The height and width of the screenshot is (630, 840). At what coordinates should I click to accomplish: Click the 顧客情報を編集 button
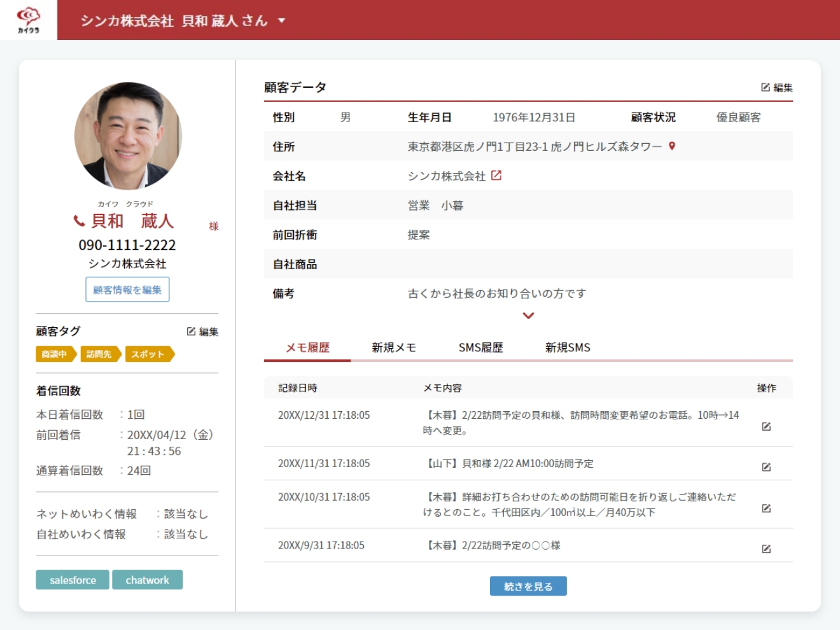[127, 290]
